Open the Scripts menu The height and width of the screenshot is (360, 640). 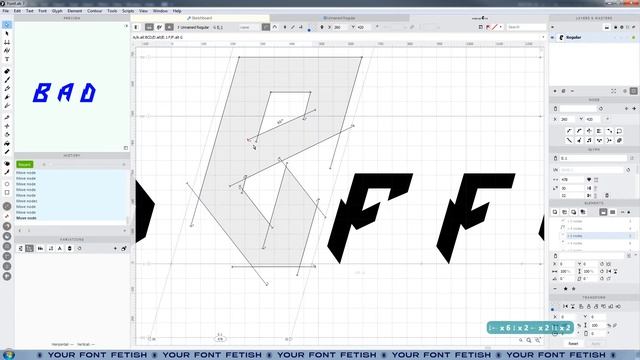128,11
